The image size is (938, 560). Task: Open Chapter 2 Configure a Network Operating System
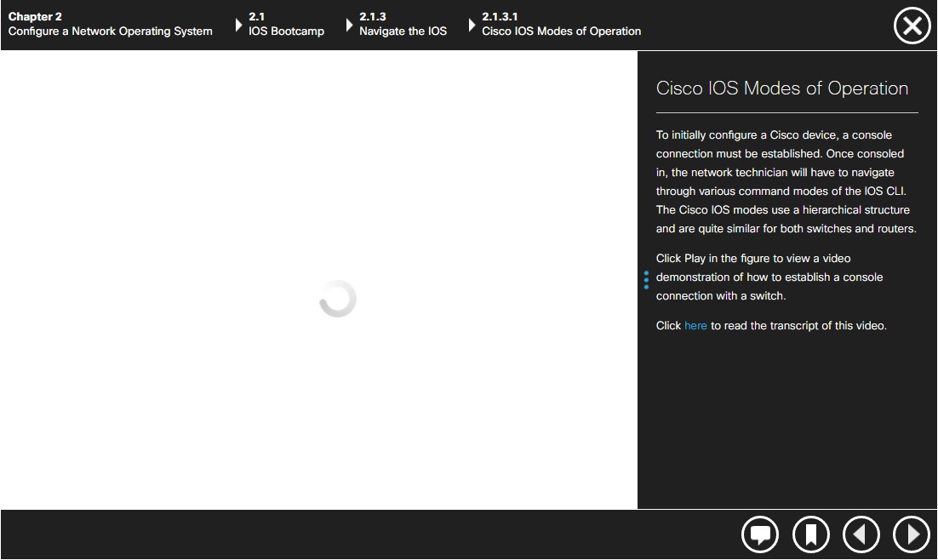tap(110, 24)
